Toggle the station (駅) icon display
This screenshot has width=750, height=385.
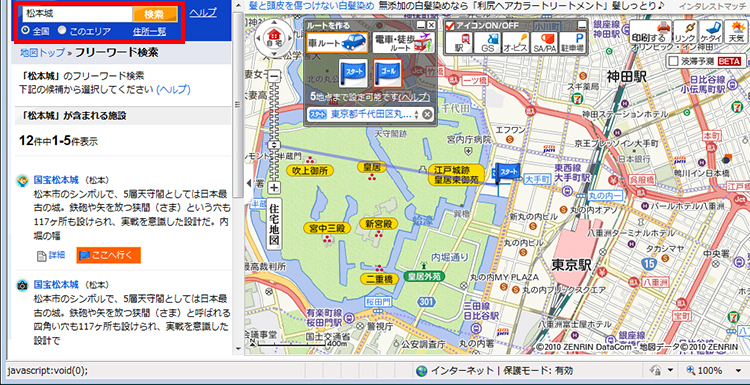[459, 43]
